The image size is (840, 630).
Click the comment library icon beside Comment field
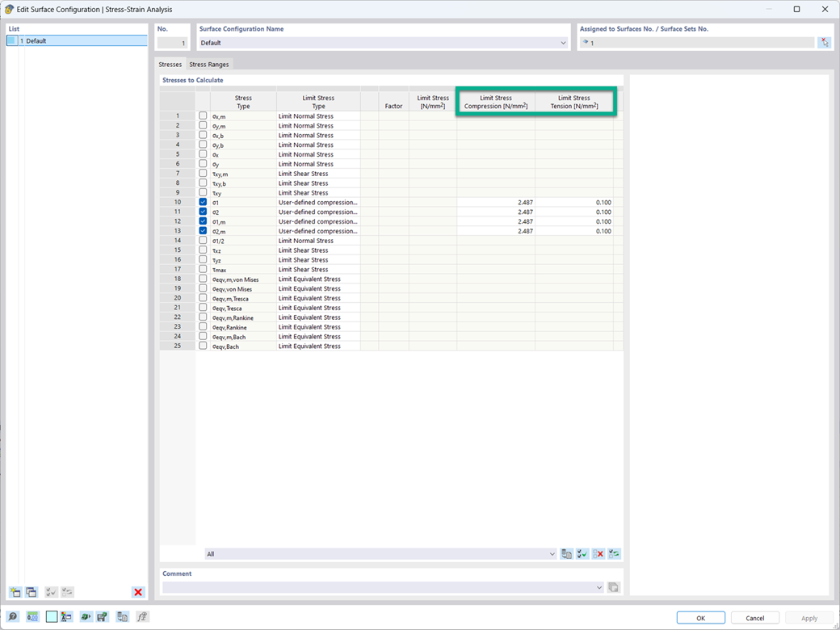[x=613, y=588]
